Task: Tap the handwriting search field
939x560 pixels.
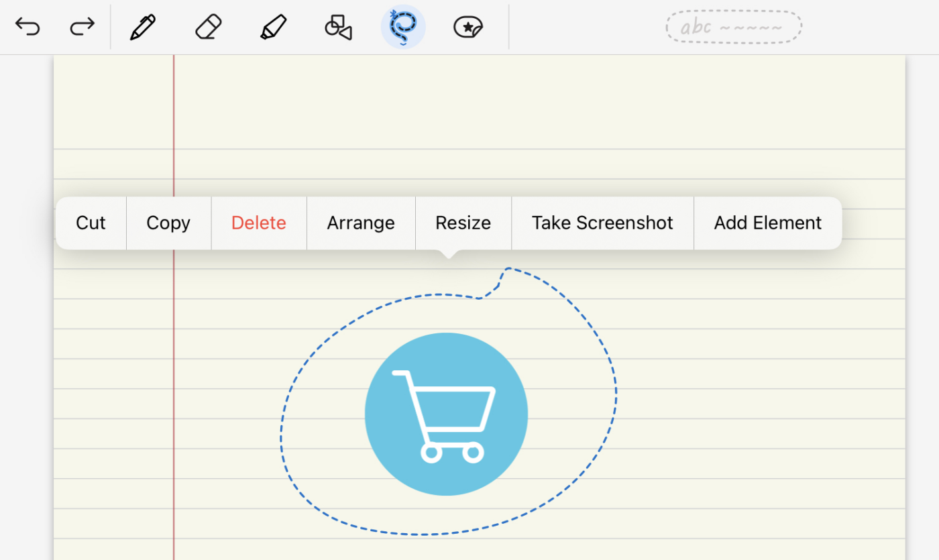Action: 732,27
